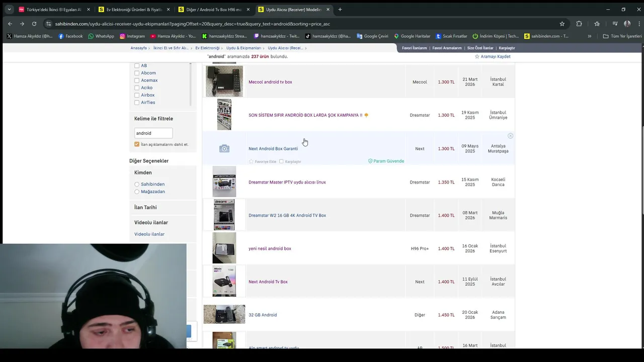Check the Aciko brand filter

pyautogui.click(x=137, y=87)
